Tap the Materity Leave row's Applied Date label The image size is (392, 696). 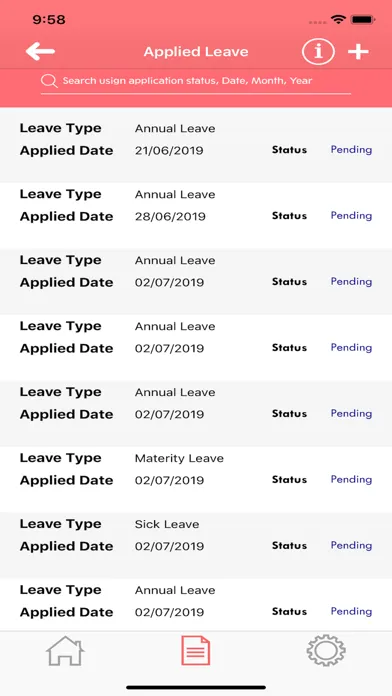point(67,480)
